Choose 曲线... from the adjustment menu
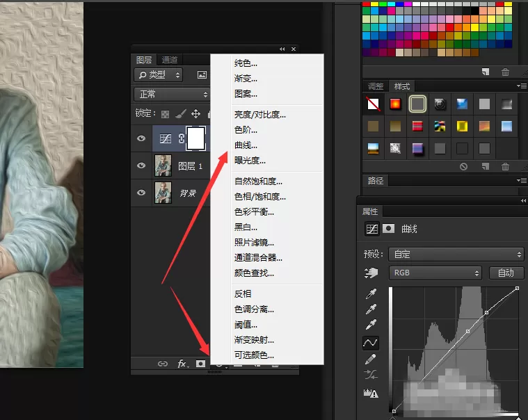The width and height of the screenshot is (528, 420). click(246, 145)
